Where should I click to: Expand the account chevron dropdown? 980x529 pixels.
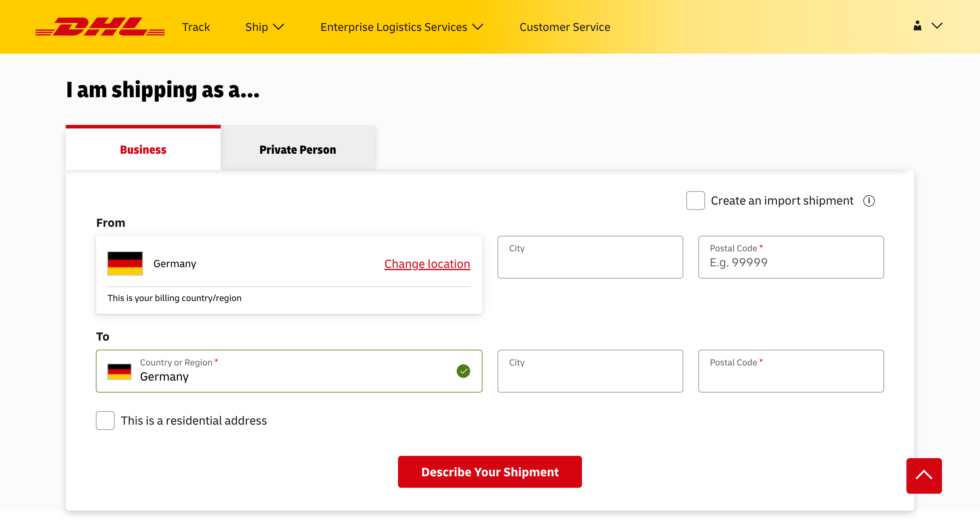click(x=937, y=26)
